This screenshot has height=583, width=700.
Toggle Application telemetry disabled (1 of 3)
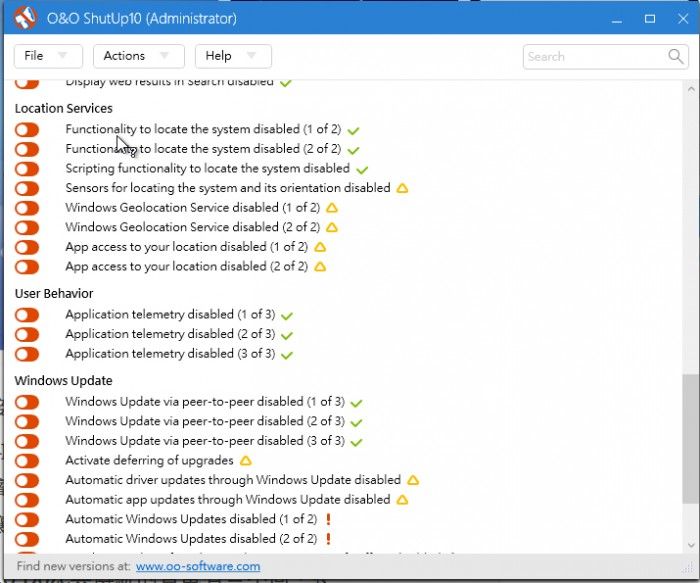pos(27,315)
